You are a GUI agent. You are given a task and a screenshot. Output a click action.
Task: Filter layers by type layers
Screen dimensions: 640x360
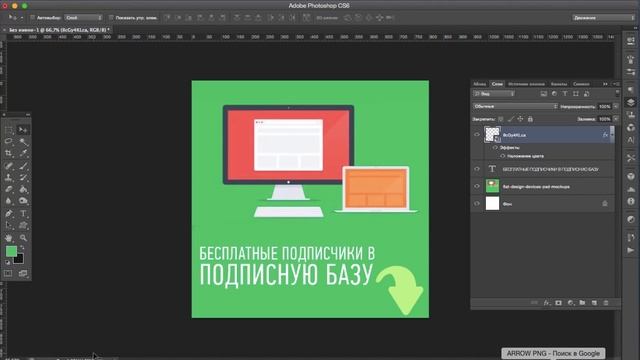click(565, 94)
